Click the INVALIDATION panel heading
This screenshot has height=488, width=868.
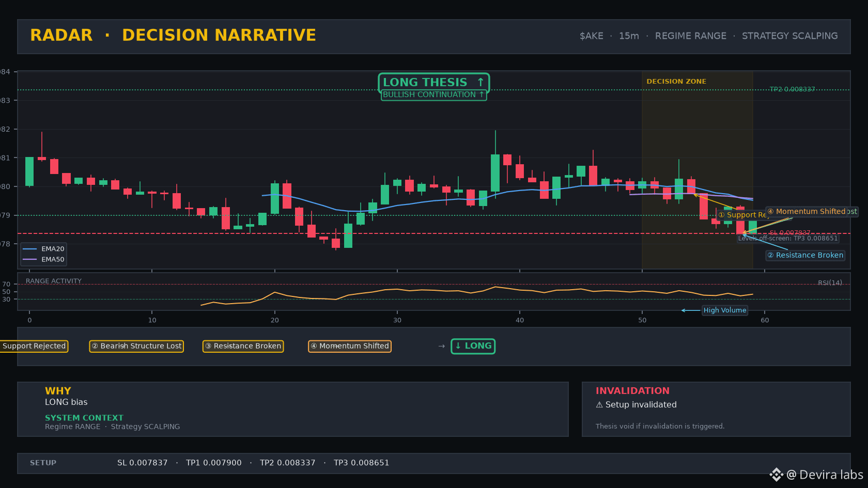coord(632,391)
